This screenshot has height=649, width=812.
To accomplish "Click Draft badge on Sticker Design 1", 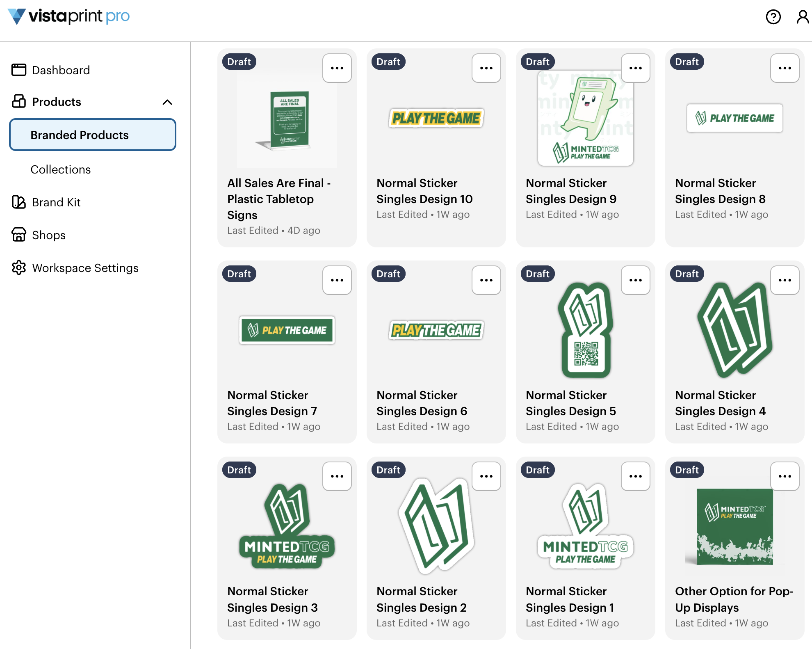I will point(538,470).
